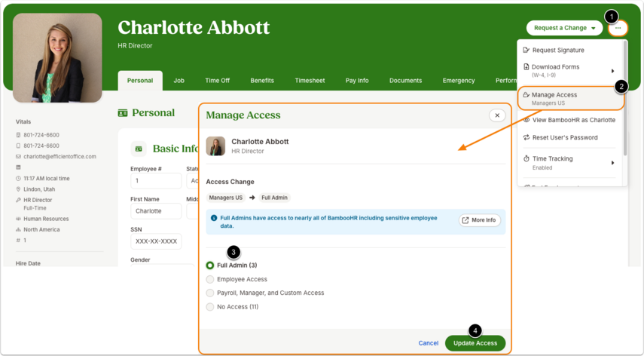Open the Pay Info tab
The image size is (644, 356).
pyautogui.click(x=357, y=81)
